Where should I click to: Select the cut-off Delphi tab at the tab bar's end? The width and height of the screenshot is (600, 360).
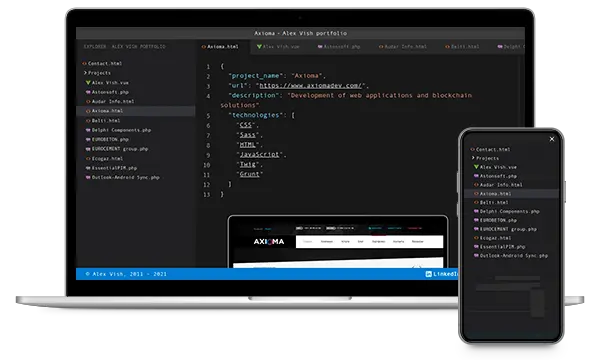point(511,47)
